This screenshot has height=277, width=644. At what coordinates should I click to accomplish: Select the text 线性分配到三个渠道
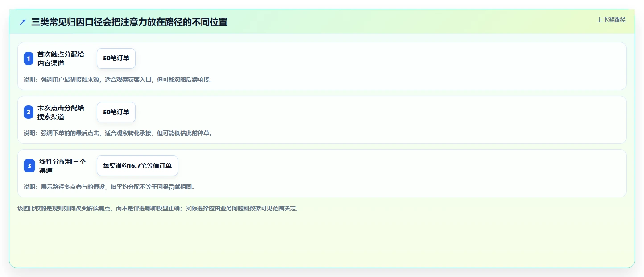62,166
